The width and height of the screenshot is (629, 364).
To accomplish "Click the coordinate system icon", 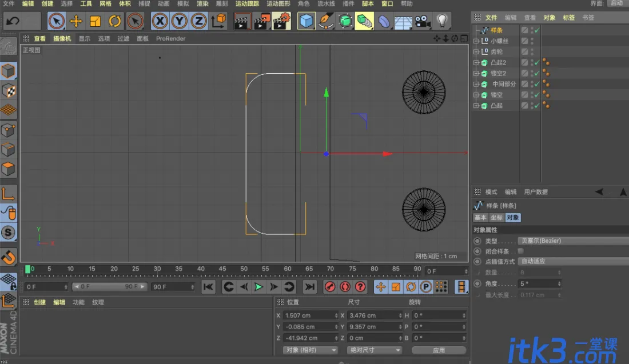I will tap(219, 21).
